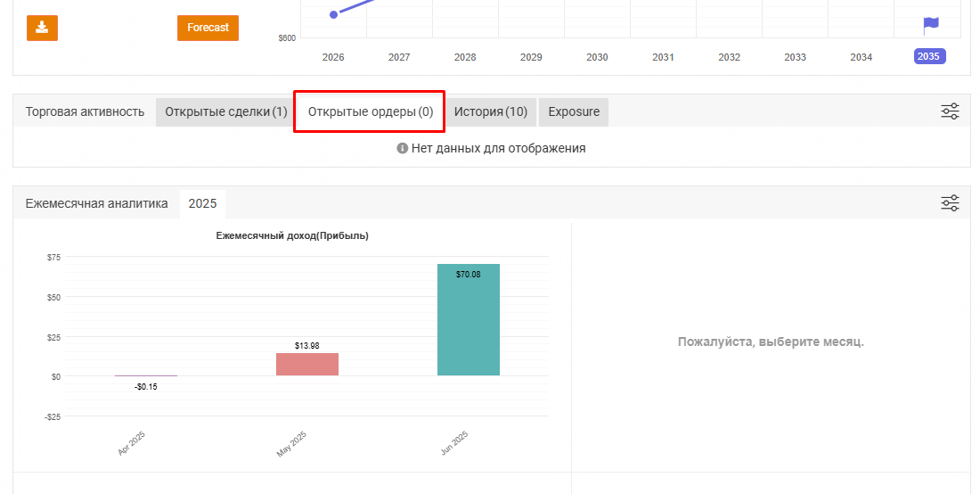Click the Ежемесячный доход(Прибыль) chart title
Image resolution: width=980 pixels, height=494 pixels.
[x=292, y=235]
